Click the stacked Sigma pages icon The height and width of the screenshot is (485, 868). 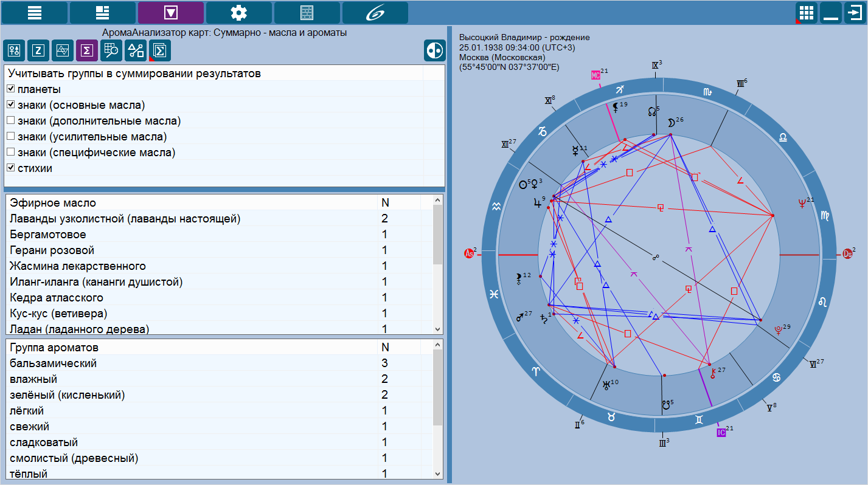tap(161, 51)
